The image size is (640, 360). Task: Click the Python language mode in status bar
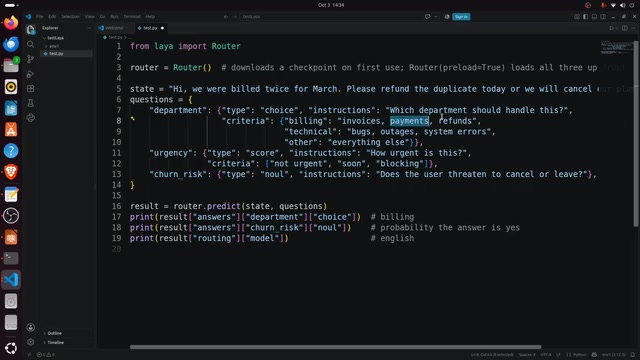(x=579, y=355)
